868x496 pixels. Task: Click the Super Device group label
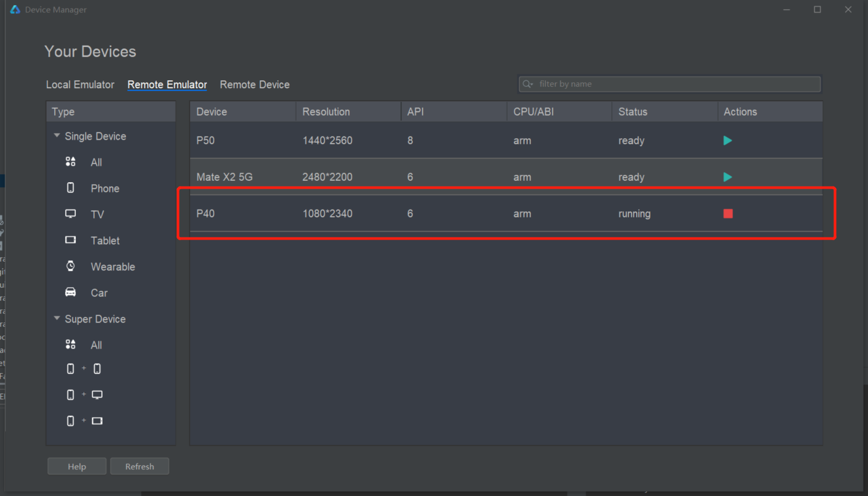tap(95, 318)
